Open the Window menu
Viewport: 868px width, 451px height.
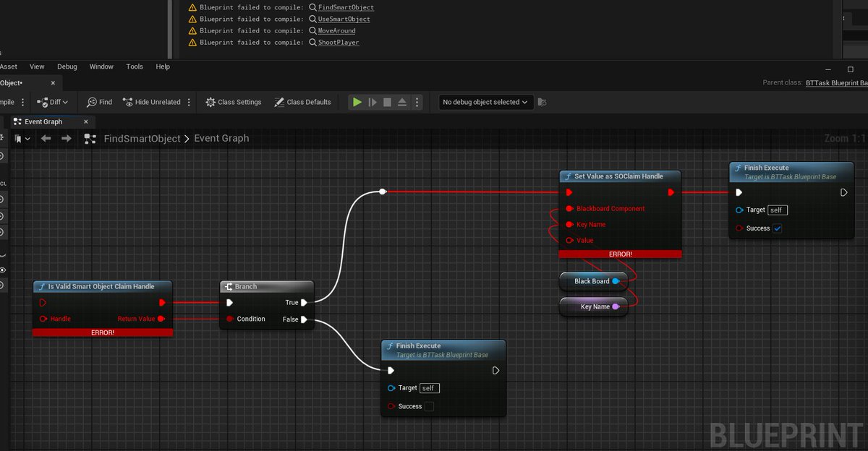click(101, 66)
